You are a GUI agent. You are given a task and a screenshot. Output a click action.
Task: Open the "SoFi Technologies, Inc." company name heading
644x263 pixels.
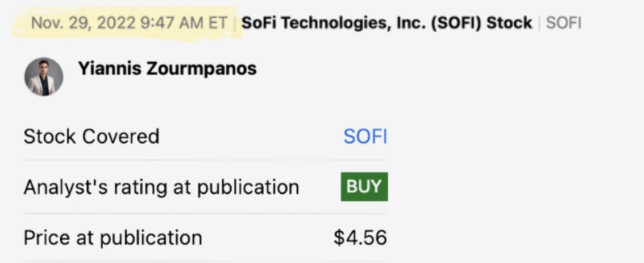point(333,23)
